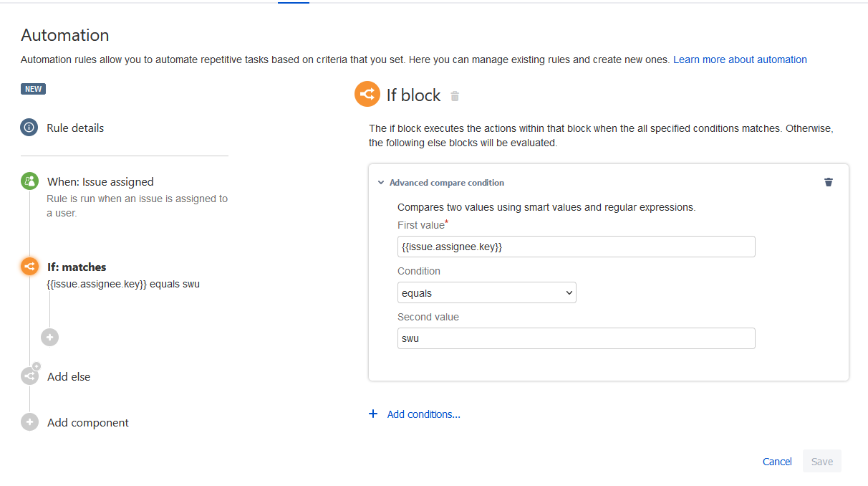Open Learn more about automation link
The width and height of the screenshot is (868, 486).
point(740,59)
